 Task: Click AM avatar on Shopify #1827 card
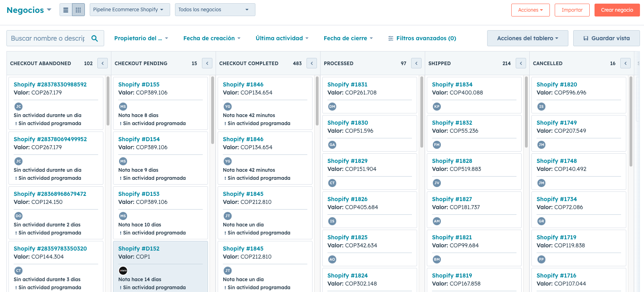[437, 221]
